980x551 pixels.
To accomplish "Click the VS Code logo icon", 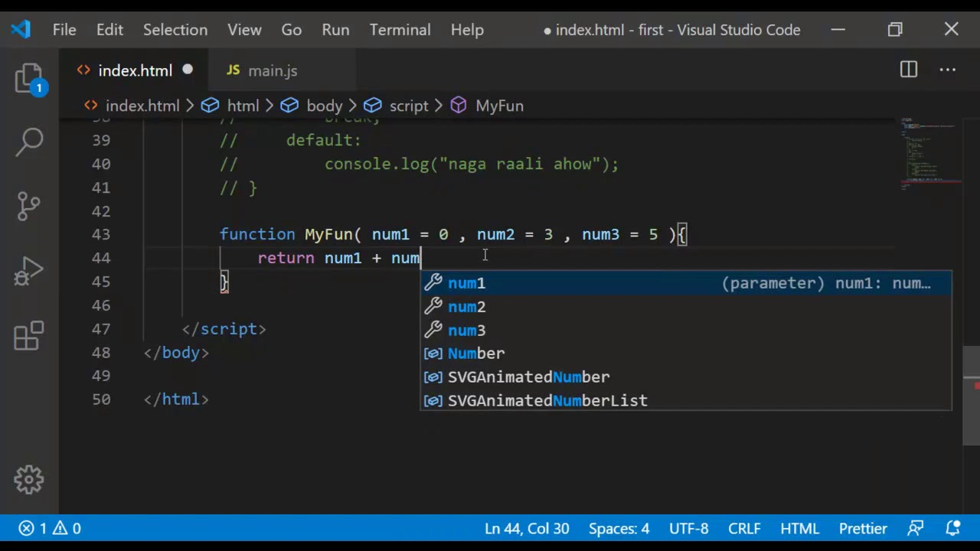I will click(21, 30).
